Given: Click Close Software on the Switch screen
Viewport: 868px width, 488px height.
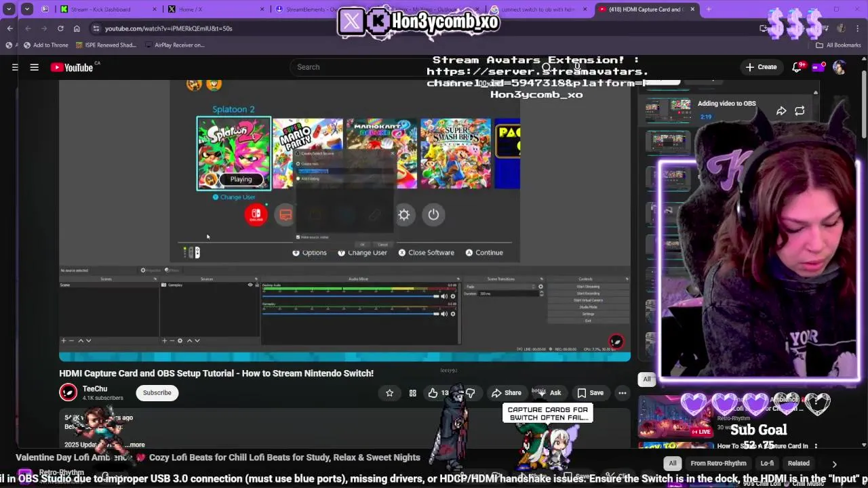Looking at the screenshot, I should [x=426, y=253].
